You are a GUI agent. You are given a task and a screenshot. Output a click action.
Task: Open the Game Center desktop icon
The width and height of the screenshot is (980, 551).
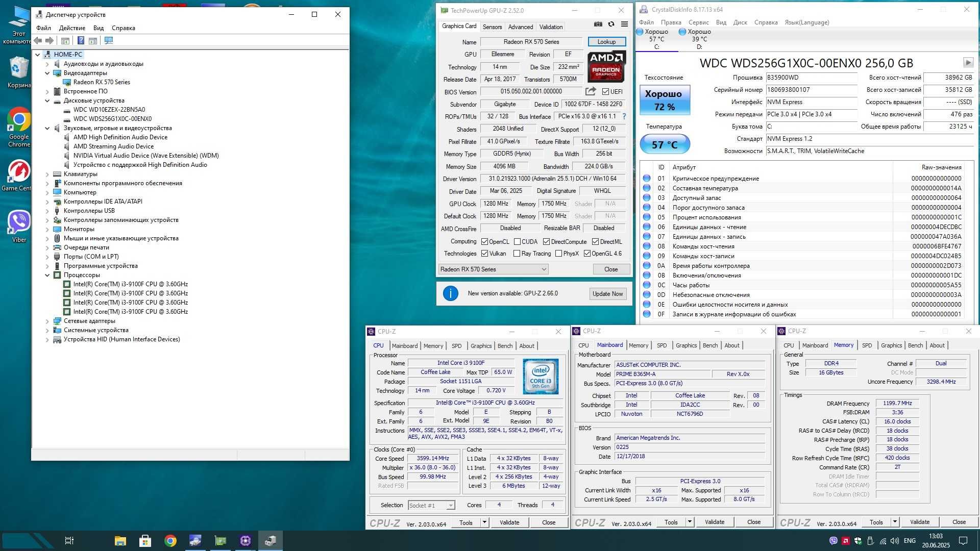tap(17, 176)
